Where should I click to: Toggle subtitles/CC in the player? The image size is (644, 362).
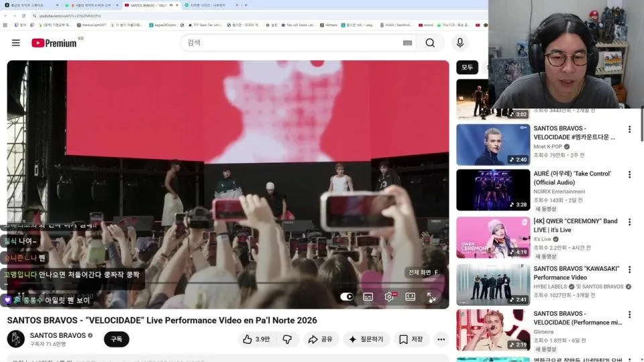[x=368, y=297]
